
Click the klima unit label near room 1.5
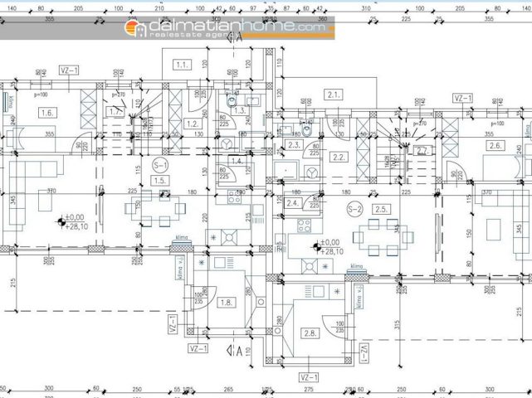[182, 238]
